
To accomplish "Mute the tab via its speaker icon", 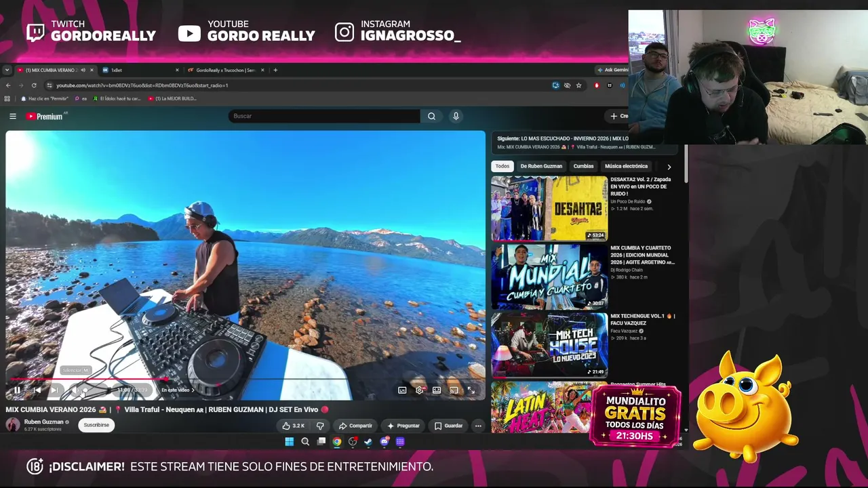I will coord(83,70).
